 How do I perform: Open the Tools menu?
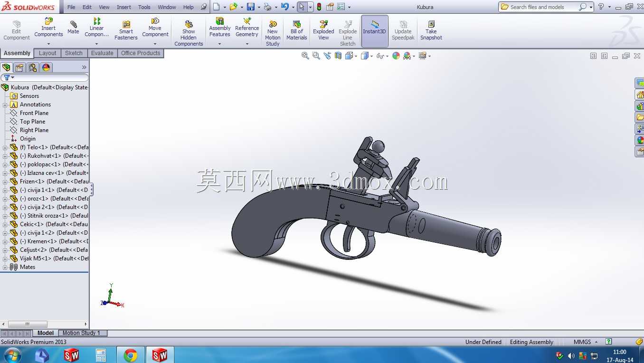pyautogui.click(x=144, y=7)
